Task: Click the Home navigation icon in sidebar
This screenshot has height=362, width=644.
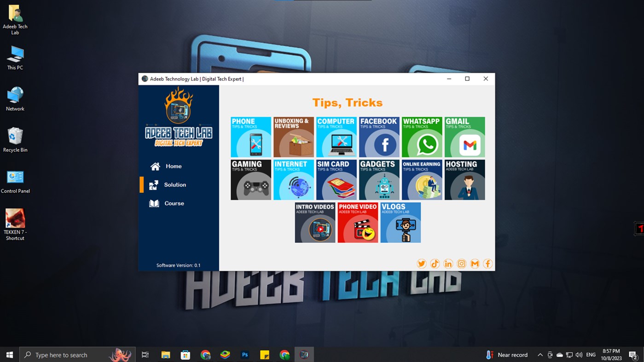Action: pos(155,166)
